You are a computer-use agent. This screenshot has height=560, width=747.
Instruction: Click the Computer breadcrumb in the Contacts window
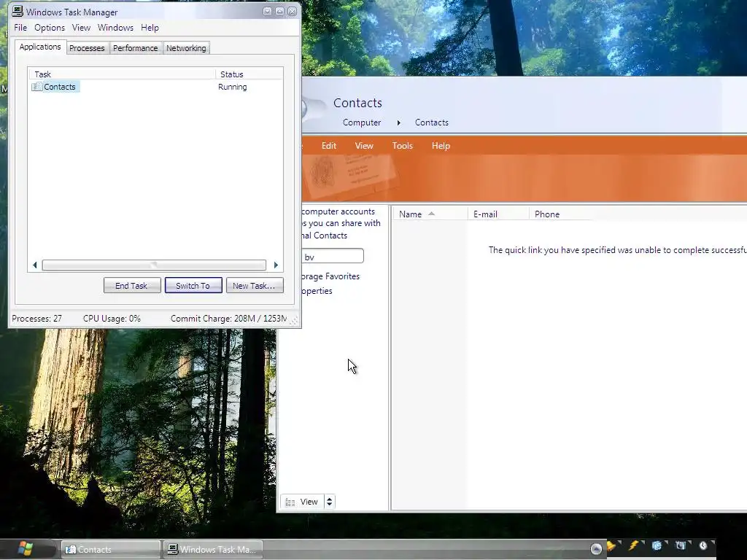[362, 122]
